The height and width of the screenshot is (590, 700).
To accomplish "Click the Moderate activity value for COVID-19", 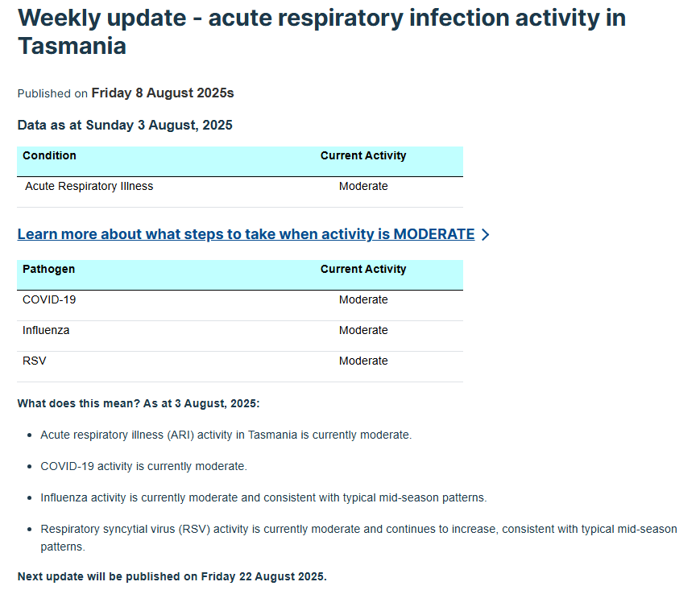I will tap(363, 299).
